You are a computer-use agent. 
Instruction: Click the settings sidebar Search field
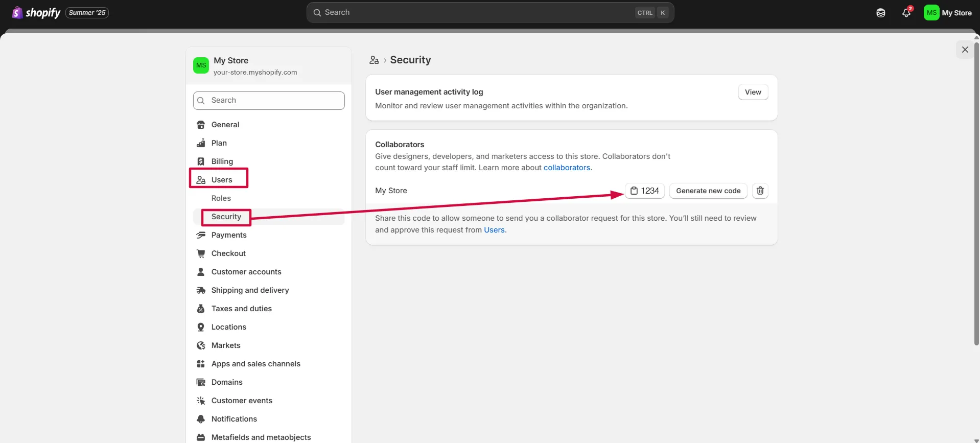coord(269,101)
